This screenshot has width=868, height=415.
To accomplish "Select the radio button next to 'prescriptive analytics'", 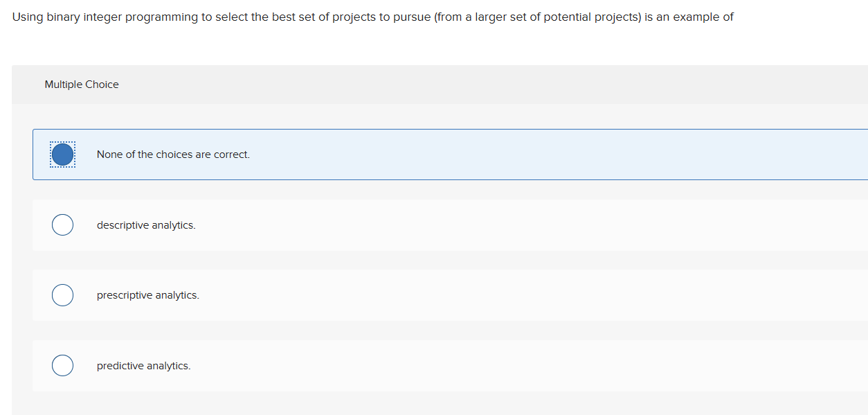I will pos(62,294).
